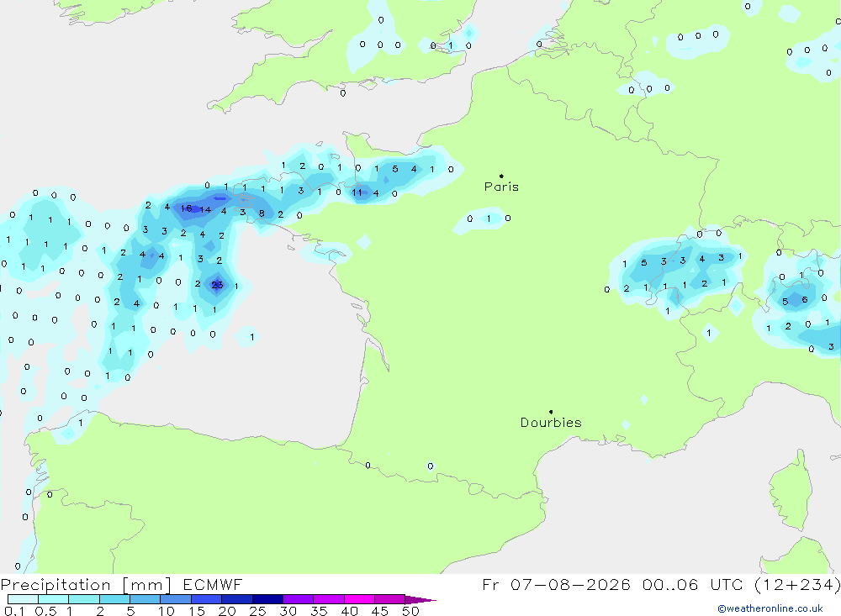Click the Paris city label
This screenshot has width=841, height=616.
pos(501,187)
